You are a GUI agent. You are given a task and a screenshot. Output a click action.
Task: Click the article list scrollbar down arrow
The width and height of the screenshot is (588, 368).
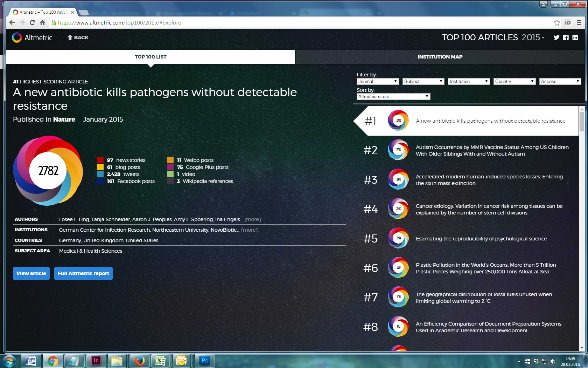[582, 348]
